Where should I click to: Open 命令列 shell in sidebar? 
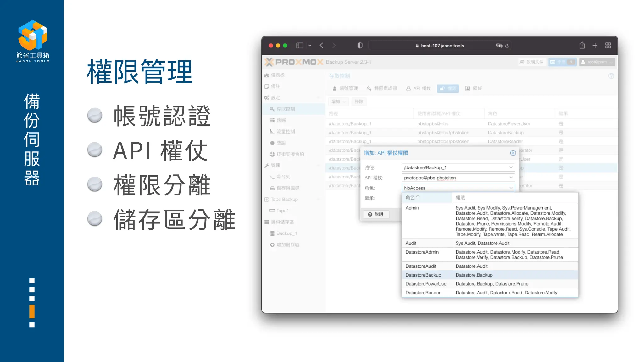[294, 177]
